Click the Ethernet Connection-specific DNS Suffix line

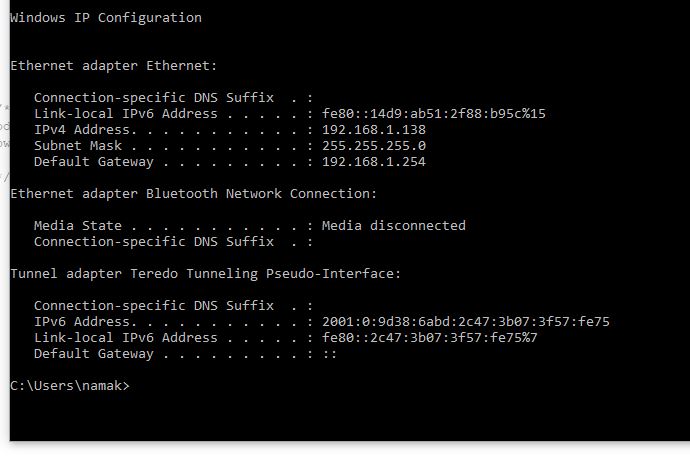[173, 98]
